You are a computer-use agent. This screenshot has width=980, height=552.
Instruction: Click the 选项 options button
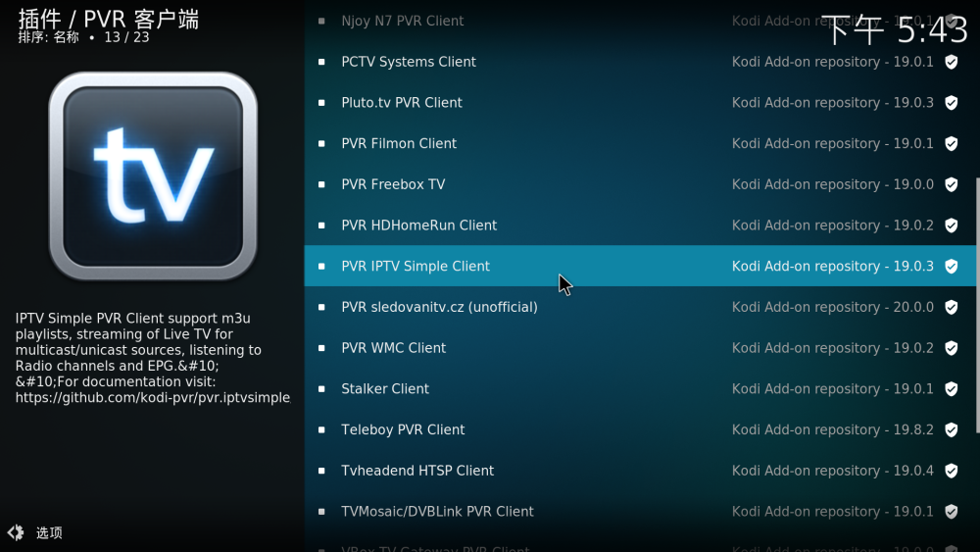pos(49,532)
